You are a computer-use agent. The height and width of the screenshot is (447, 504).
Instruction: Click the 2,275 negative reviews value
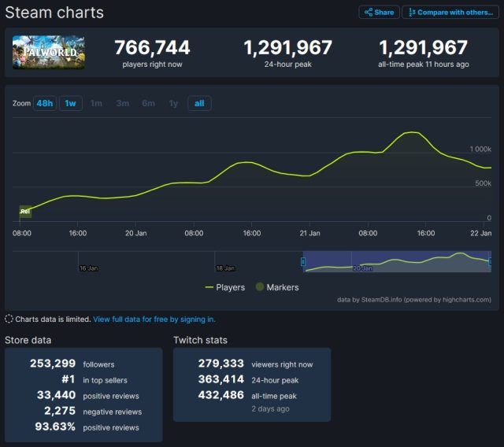[x=60, y=411]
